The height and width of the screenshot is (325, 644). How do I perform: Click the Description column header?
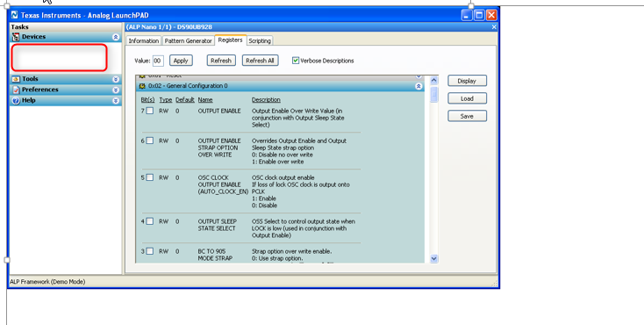pos(266,100)
